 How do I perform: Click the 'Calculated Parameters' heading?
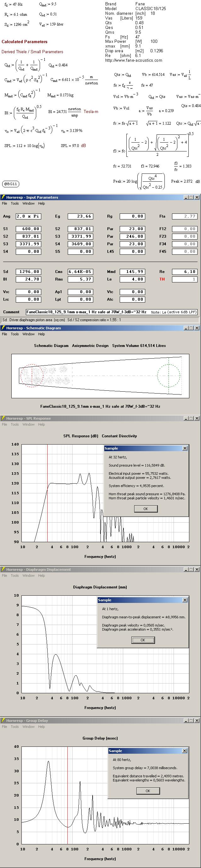click(24, 42)
